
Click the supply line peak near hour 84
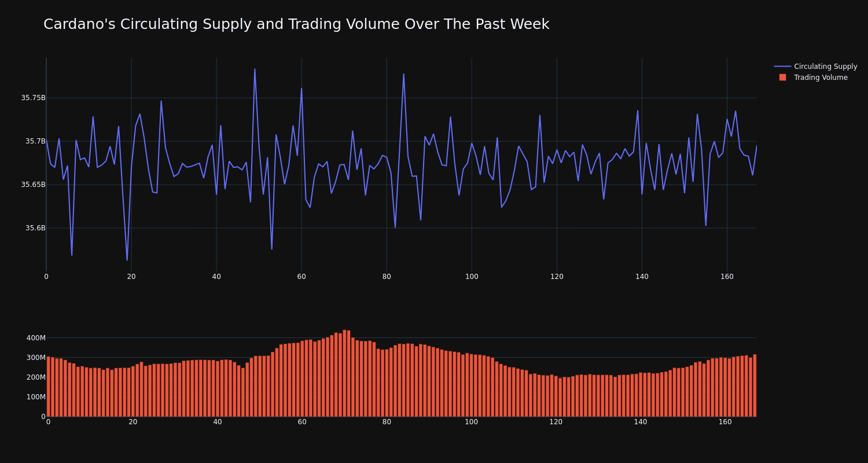[x=403, y=74]
